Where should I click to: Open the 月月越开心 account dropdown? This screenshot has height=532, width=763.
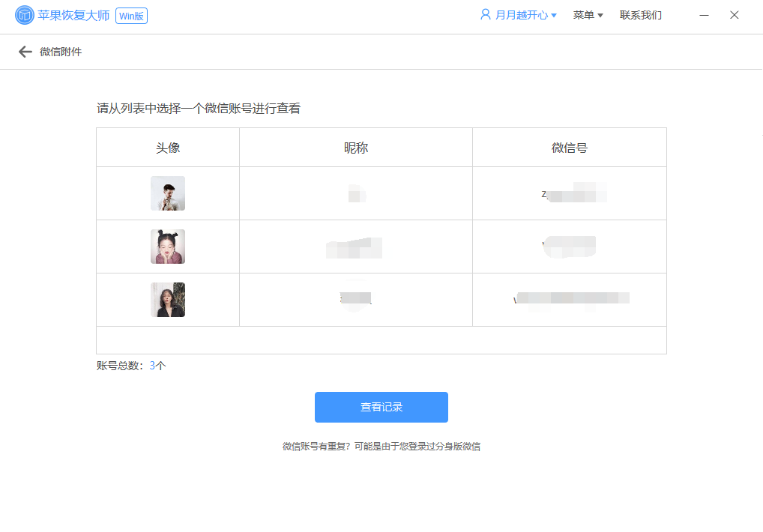pyautogui.click(x=520, y=14)
